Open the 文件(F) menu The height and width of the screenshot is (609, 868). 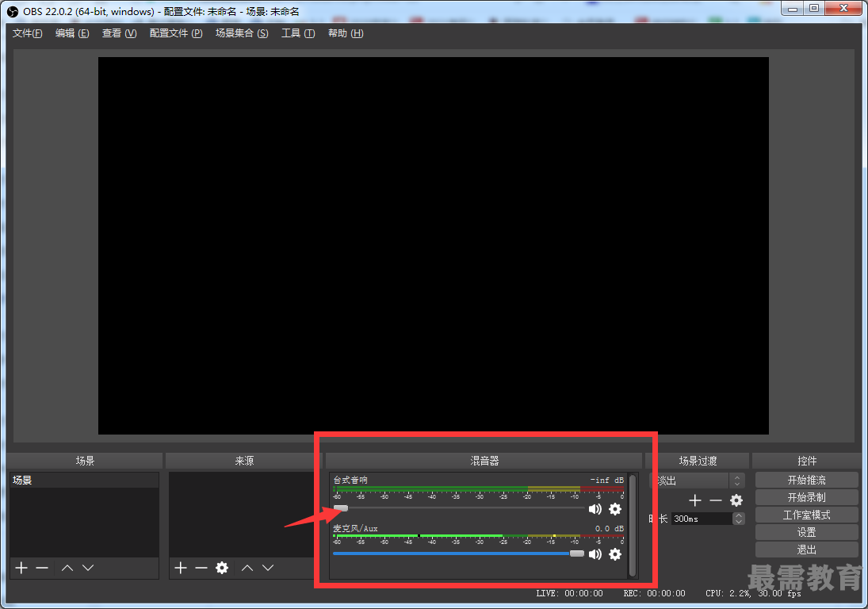coord(27,33)
